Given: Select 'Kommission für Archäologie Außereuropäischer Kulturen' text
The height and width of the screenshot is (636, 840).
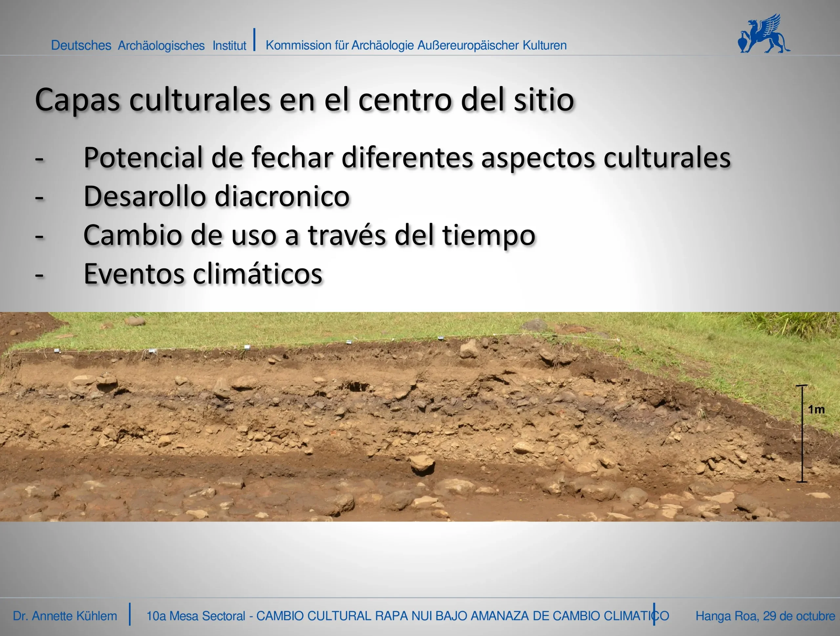Looking at the screenshot, I should pos(416,45).
